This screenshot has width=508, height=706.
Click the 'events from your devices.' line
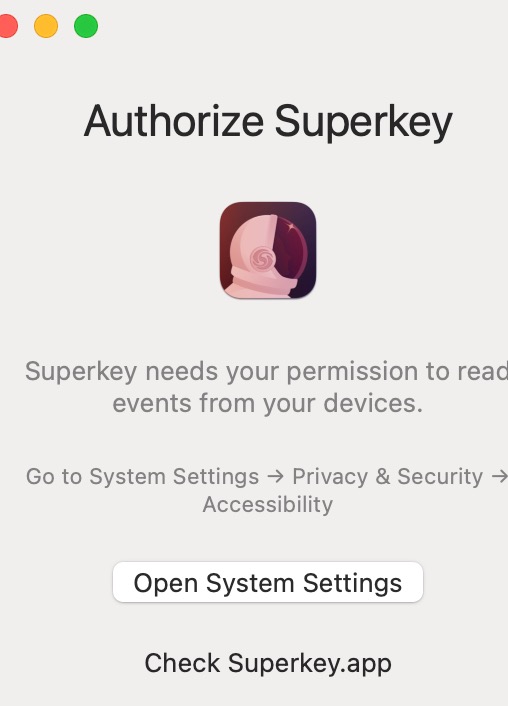coord(268,403)
